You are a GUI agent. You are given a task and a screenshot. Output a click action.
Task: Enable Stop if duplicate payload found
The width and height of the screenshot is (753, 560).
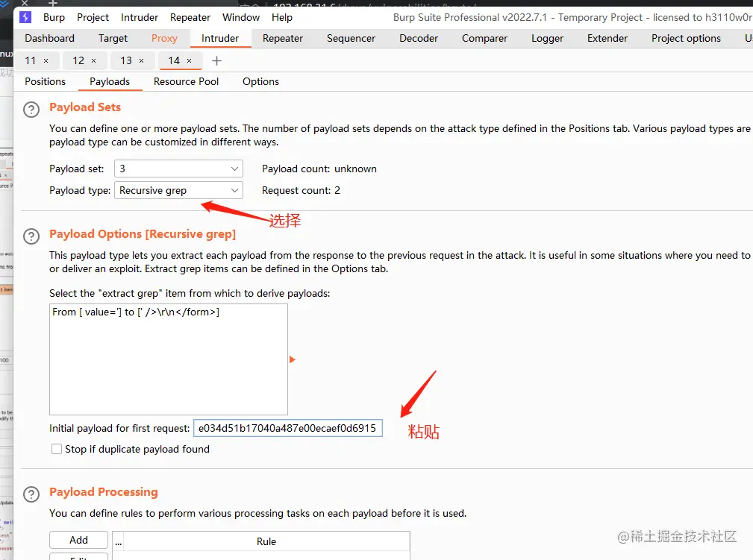[57, 449]
